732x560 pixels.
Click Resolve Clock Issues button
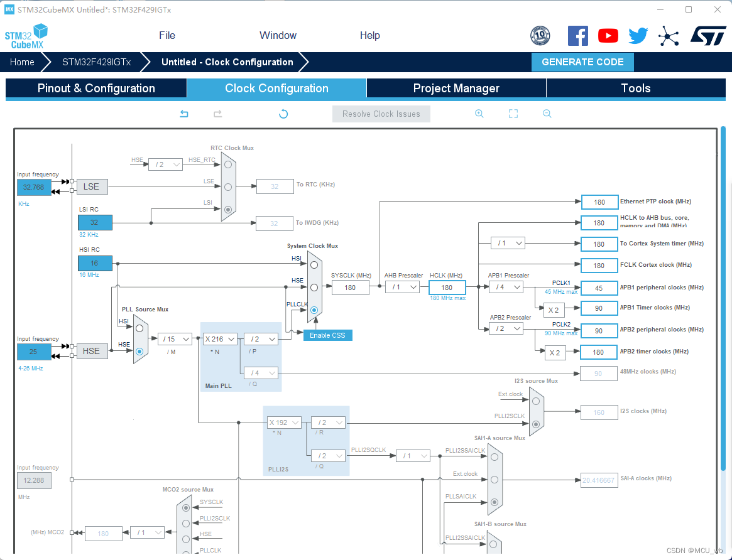pos(381,114)
